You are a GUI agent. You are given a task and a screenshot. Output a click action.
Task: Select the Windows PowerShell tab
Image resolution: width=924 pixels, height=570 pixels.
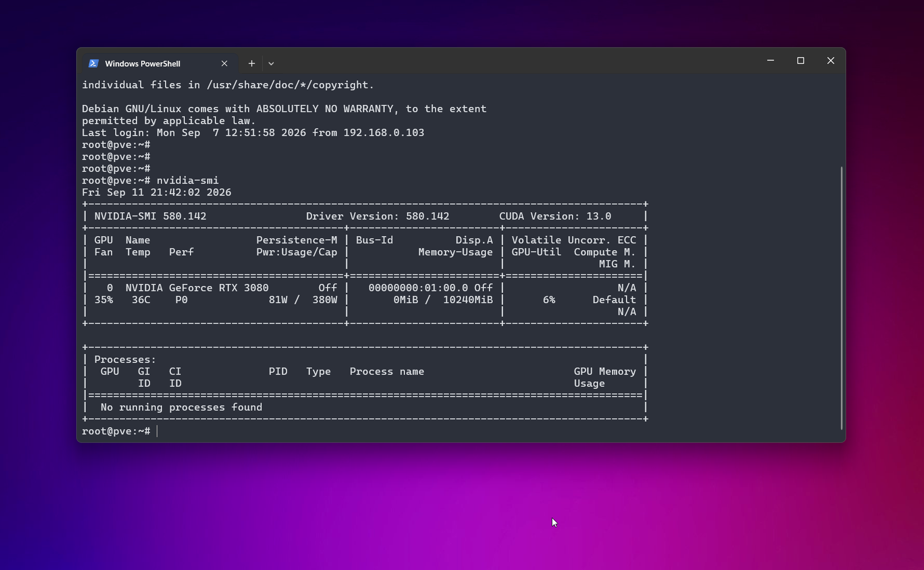160,63
